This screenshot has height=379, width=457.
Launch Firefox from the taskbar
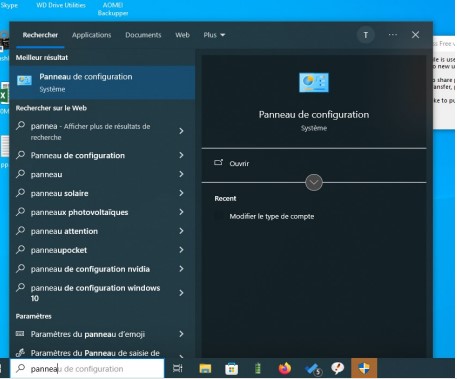coord(284,368)
